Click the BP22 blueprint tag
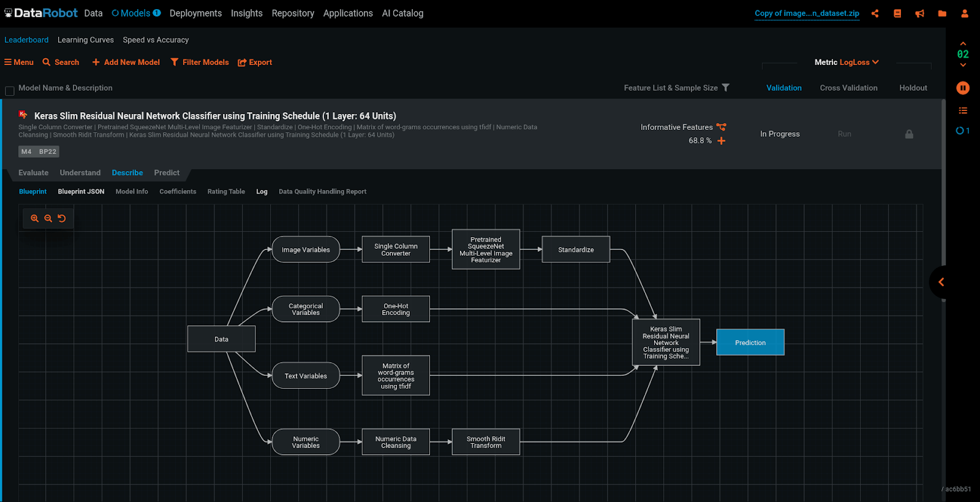 coord(48,151)
